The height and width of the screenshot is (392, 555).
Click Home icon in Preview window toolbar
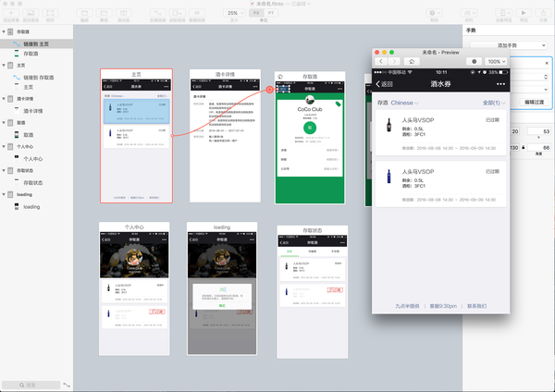(412, 62)
